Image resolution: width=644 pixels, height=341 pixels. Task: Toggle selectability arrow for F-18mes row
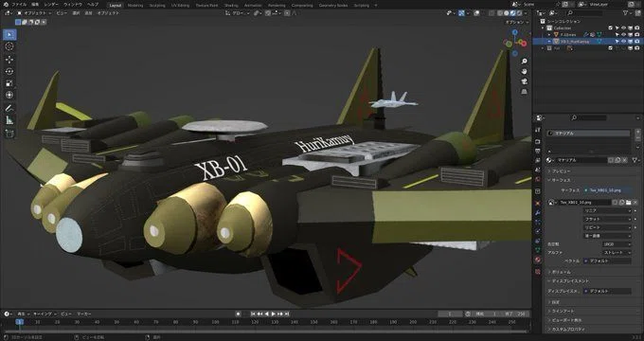pos(617,35)
